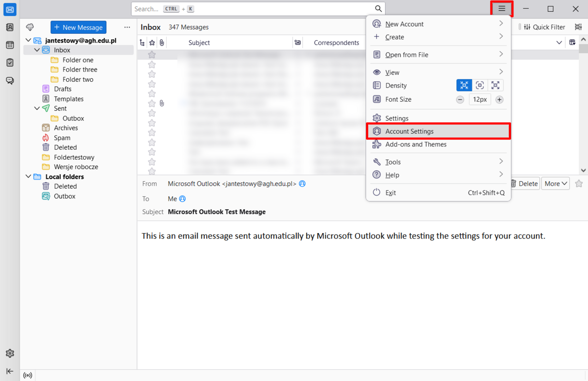Viewport: 588px width, 381px height.
Task: Collapse the spaces toolbar with arrow icon
Action: coord(10,371)
